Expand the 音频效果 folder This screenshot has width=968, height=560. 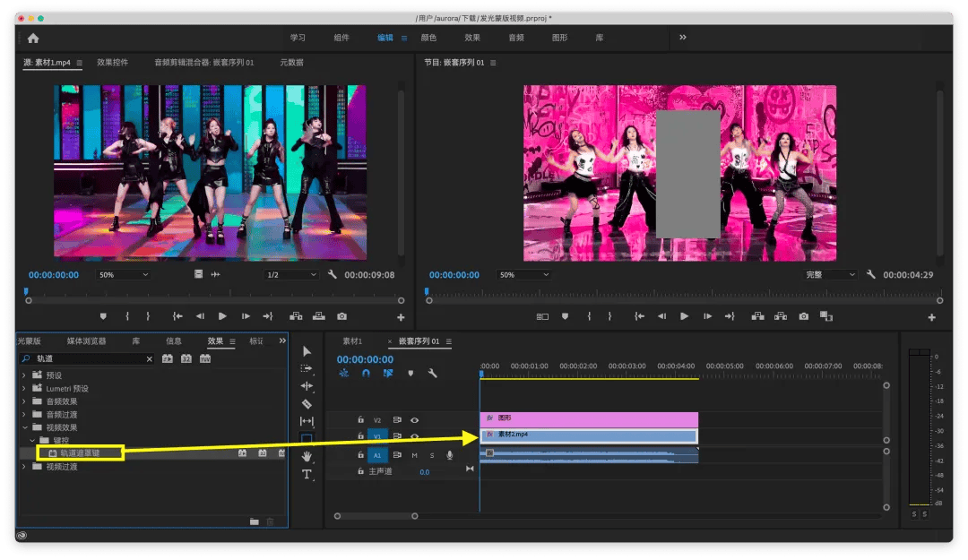[24, 401]
